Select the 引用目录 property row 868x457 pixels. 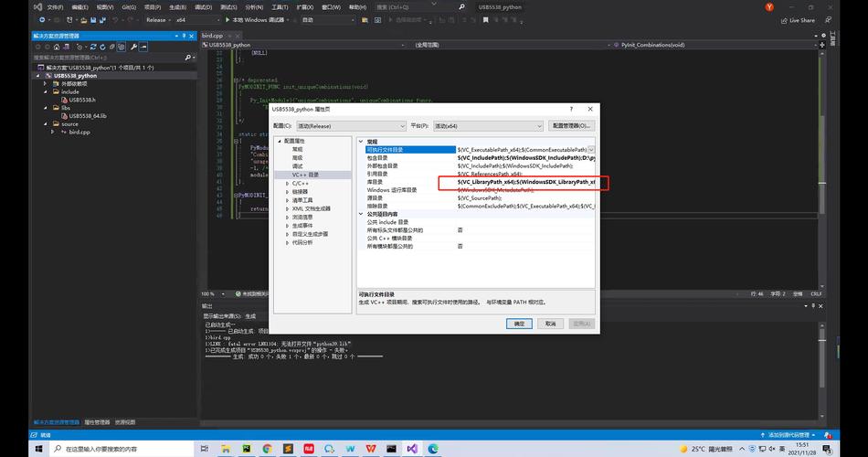[x=480, y=174]
